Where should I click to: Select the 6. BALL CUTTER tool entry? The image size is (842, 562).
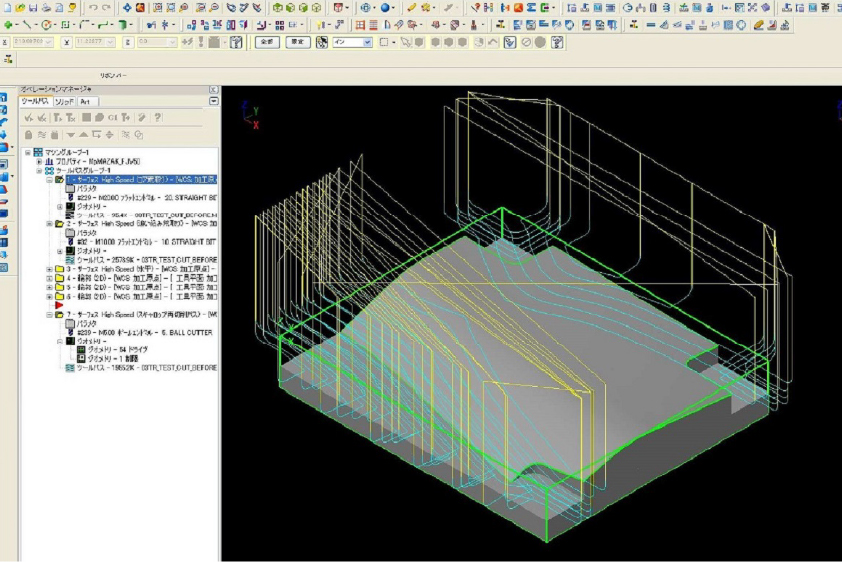pyautogui.click(x=150, y=332)
